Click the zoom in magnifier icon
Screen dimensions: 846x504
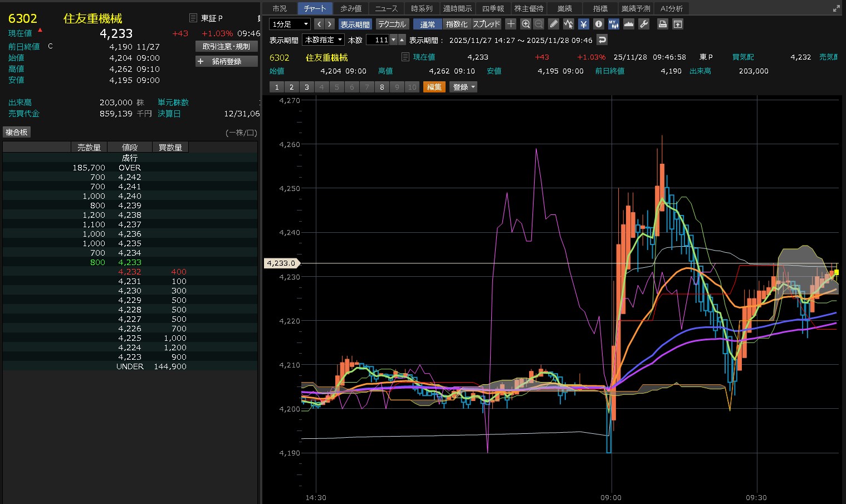(x=525, y=24)
